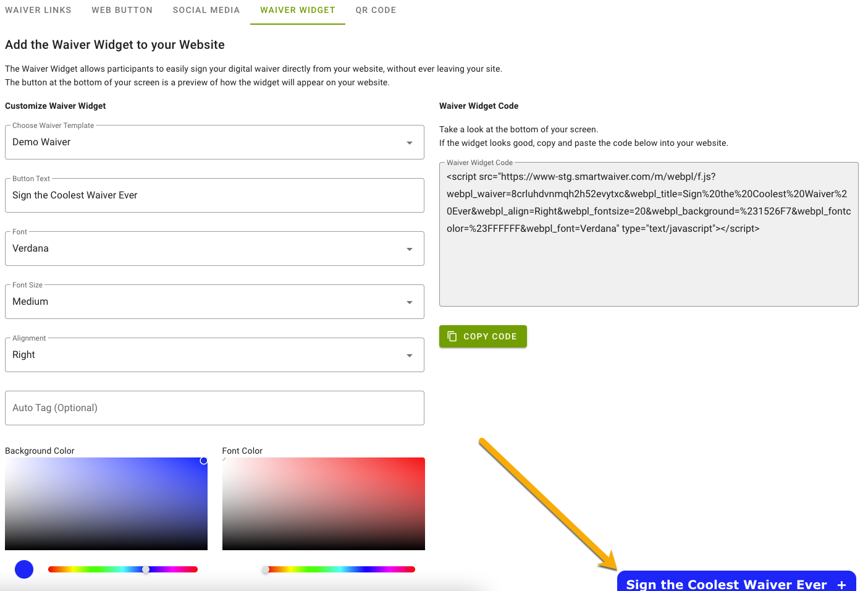Click the Button Text input field
The width and height of the screenshot is (868, 591).
click(214, 195)
